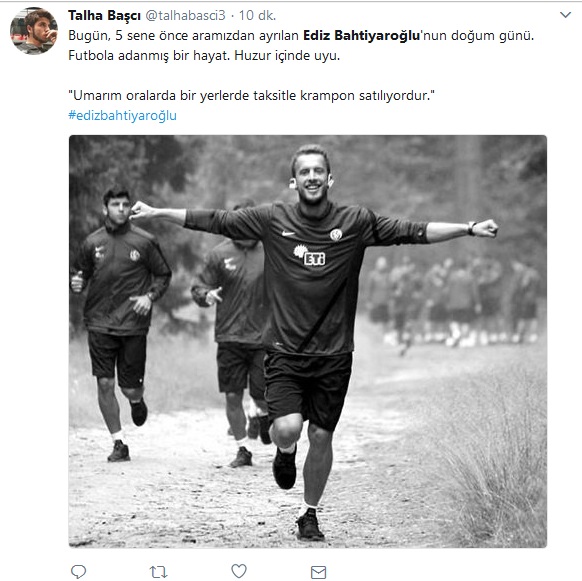Click the bold Ediz Bahtiyaroğlu name in the text
This screenshot has width=582, height=581.
pyautogui.click(x=361, y=36)
